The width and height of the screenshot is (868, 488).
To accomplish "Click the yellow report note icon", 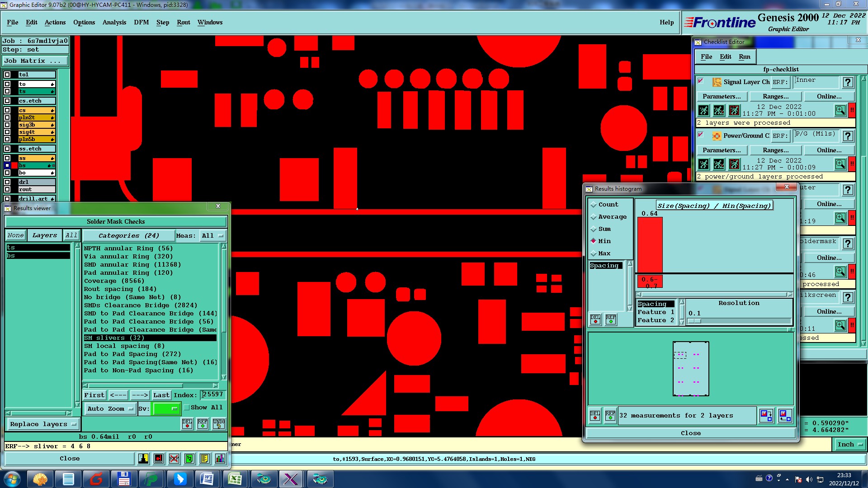I will pos(204,459).
